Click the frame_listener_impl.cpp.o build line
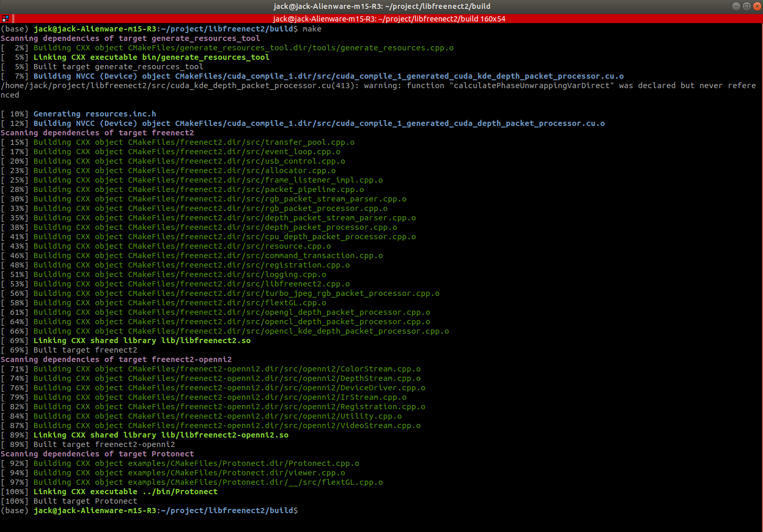Screen dimensions: 763x532 coord(192,180)
